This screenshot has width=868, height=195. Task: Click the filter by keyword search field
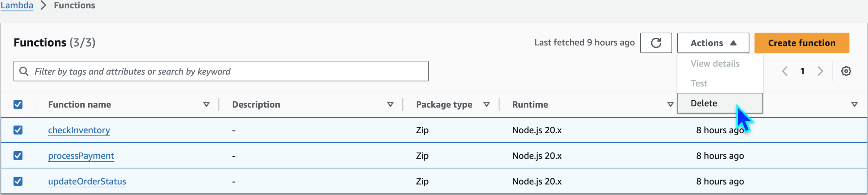(x=229, y=71)
